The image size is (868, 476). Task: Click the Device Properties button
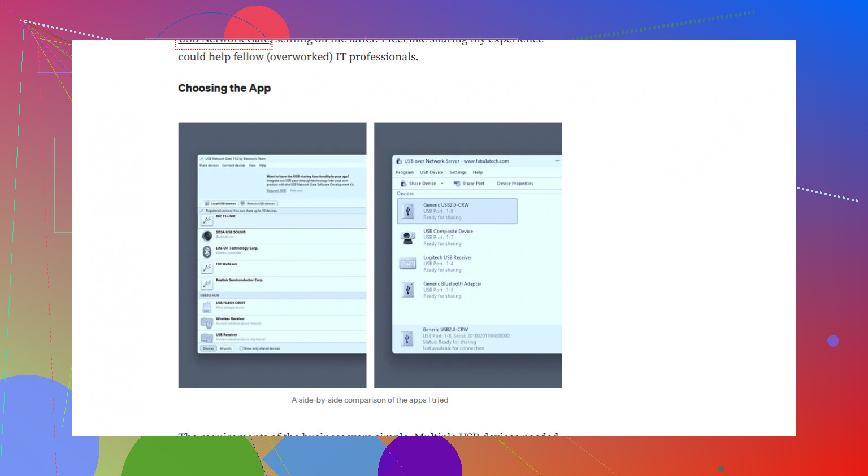coord(515,184)
